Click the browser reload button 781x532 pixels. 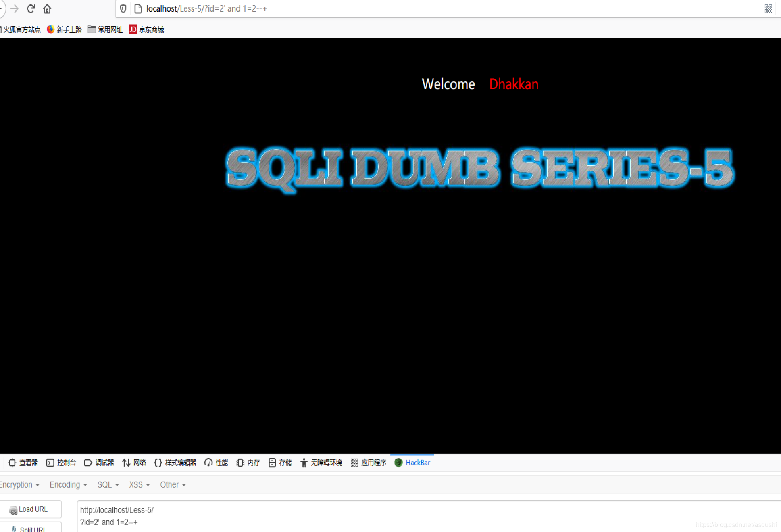(x=31, y=8)
